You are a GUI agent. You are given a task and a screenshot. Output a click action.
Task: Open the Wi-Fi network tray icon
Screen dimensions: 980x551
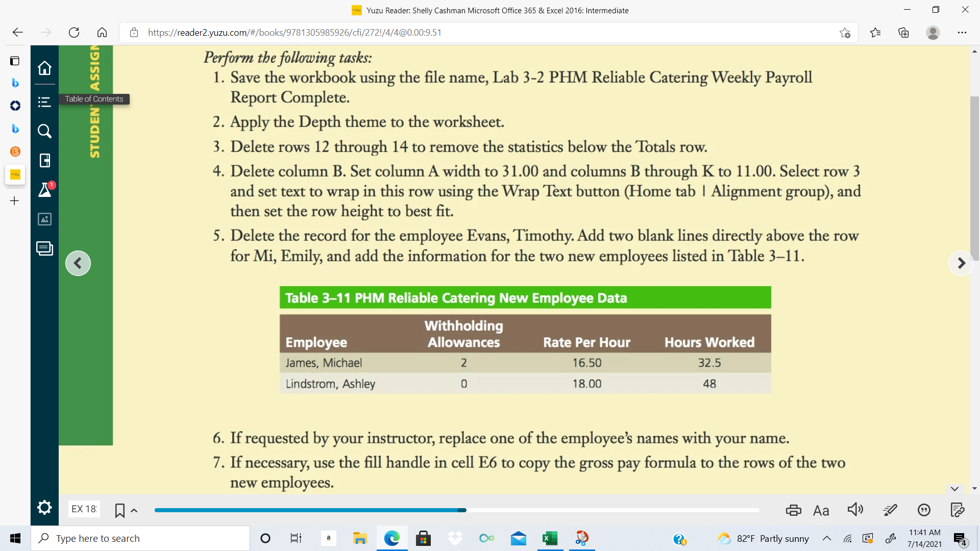(x=848, y=538)
